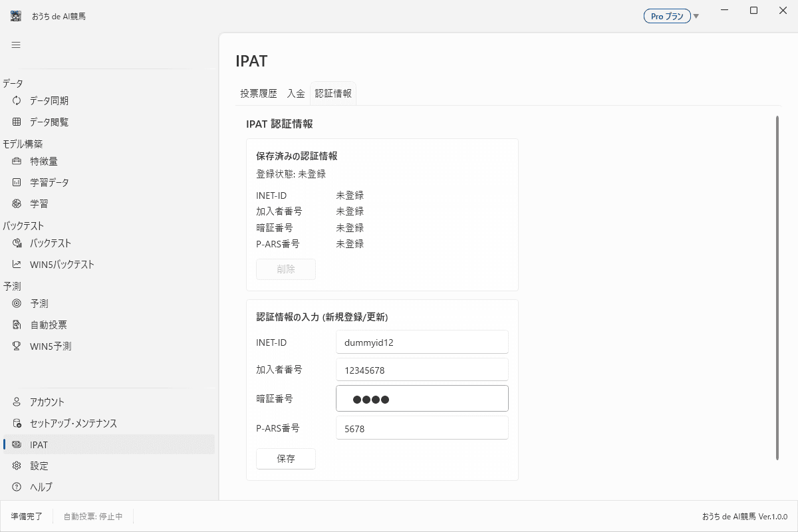Open データ閲覧 in sidebar
Screen dimensions: 798x532
click(x=49, y=122)
